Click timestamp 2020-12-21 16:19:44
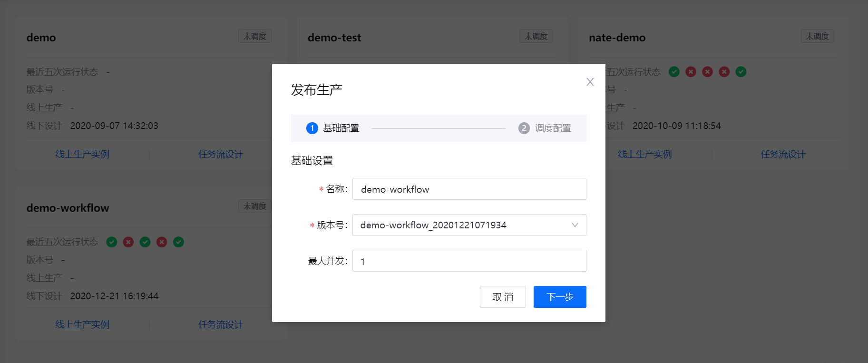Image resolution: width=868 pixels, height=363 pixels. pos(114,296)
